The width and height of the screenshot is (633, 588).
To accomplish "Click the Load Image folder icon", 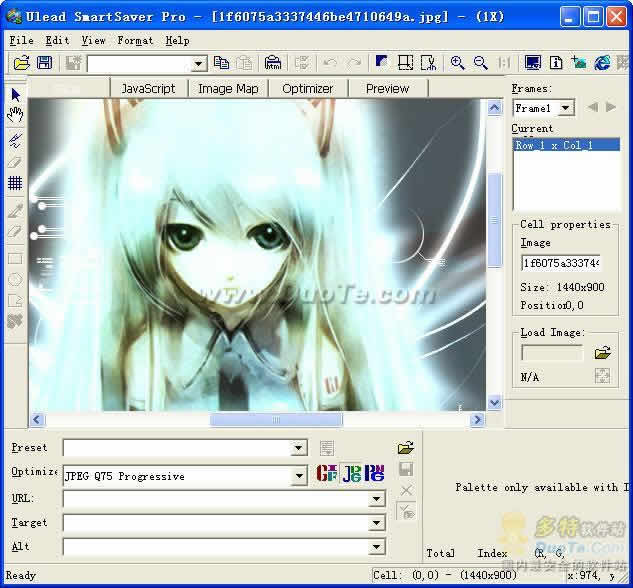I will (602, 353).
